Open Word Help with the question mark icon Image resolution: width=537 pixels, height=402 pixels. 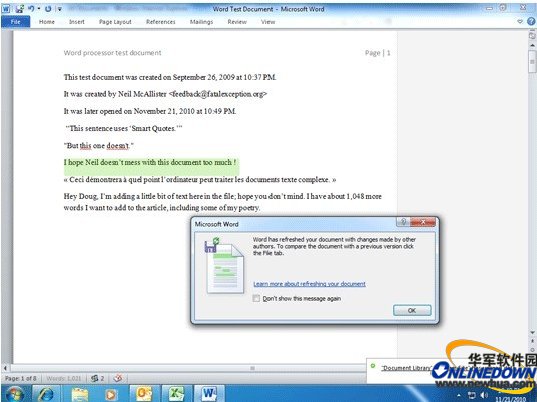click(x=531, y=21)
